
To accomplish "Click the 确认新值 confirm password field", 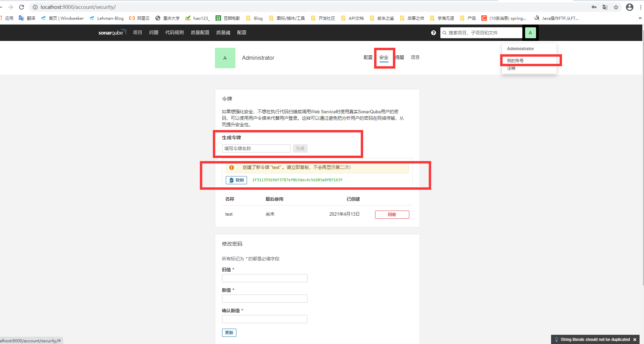I will (265, 319).
